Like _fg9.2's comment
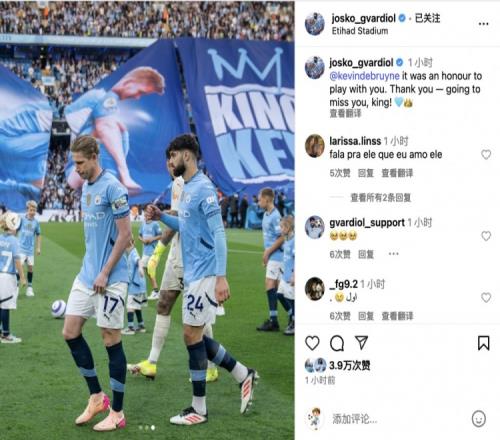Viewport: 500px width, 440px height. [486, 297]
